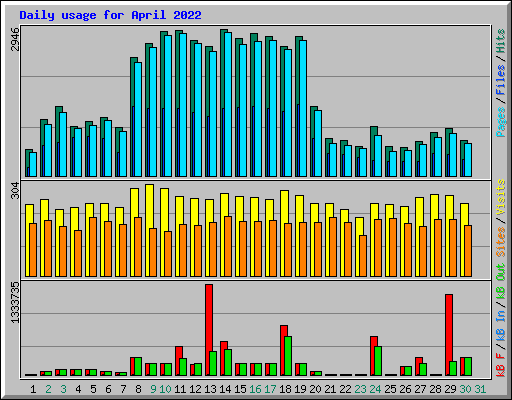512x400 pixels.
Task: Click the kB F legend label
Action: pyautogui.click(x=501, y=365)
